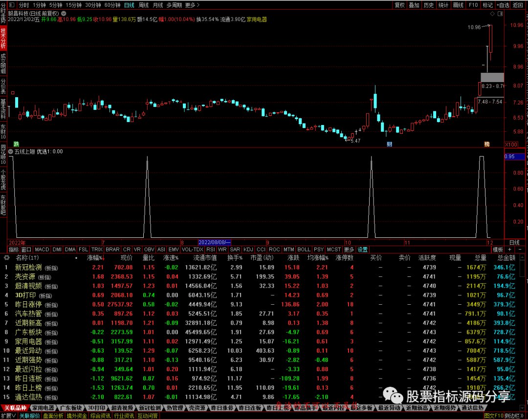Select the 日线 period
Screen dimensions: 528x420
pos(129,5)
